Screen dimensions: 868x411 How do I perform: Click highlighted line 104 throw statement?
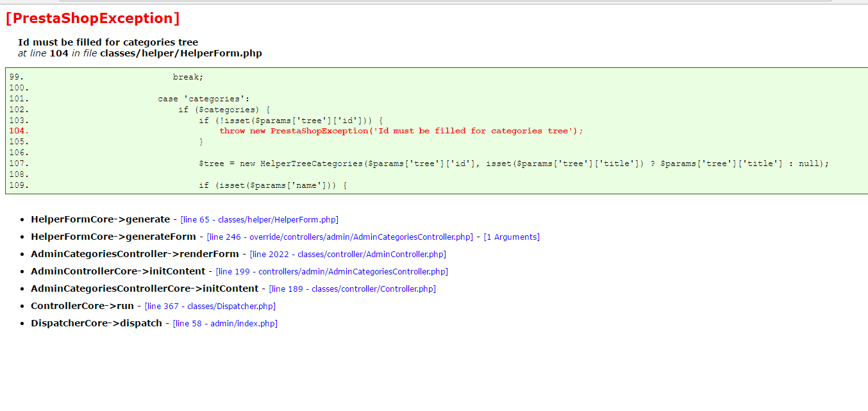tap(401, 131)
